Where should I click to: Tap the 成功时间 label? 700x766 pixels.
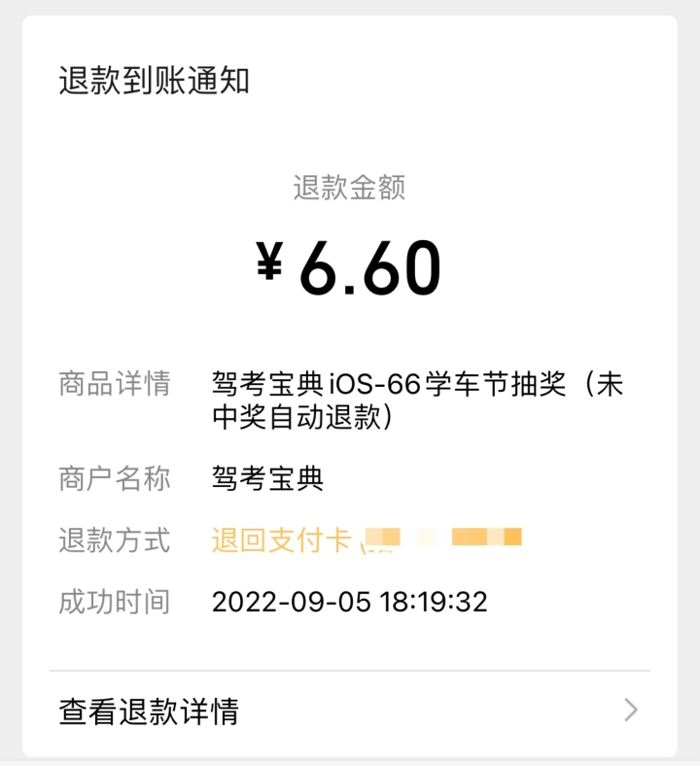click(115, 602)
